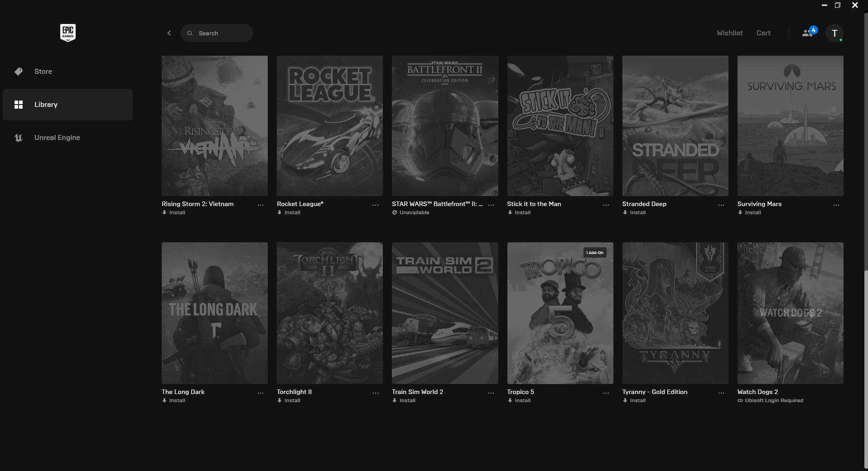Focus the Search input field
The width and height of the screenshot is (868, 471).
(x=217, y=33)
